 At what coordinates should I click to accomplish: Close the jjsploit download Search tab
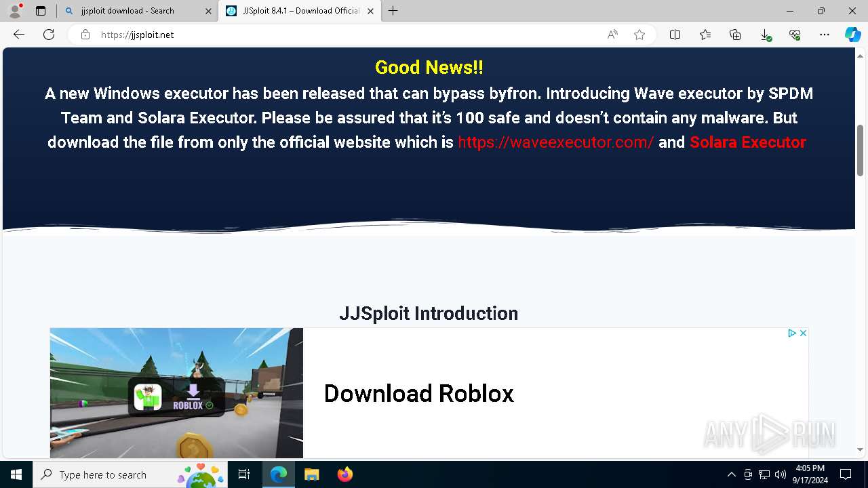[210, 11]
